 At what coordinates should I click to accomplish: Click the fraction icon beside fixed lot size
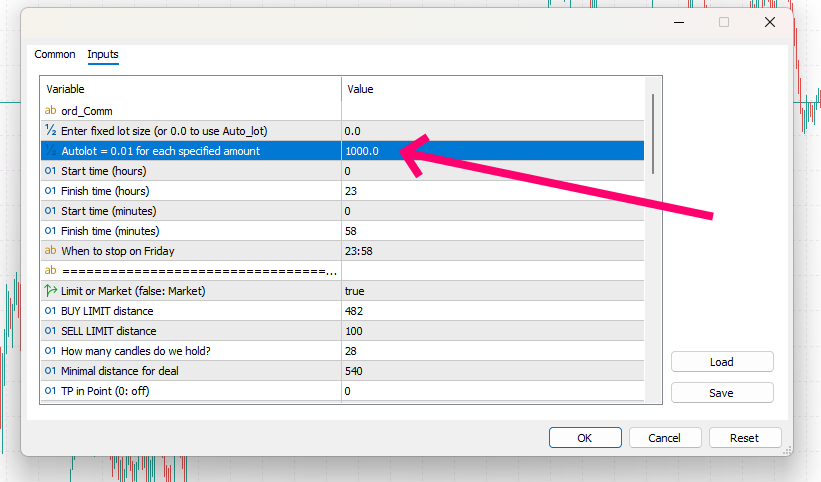[x=50, y=131]
